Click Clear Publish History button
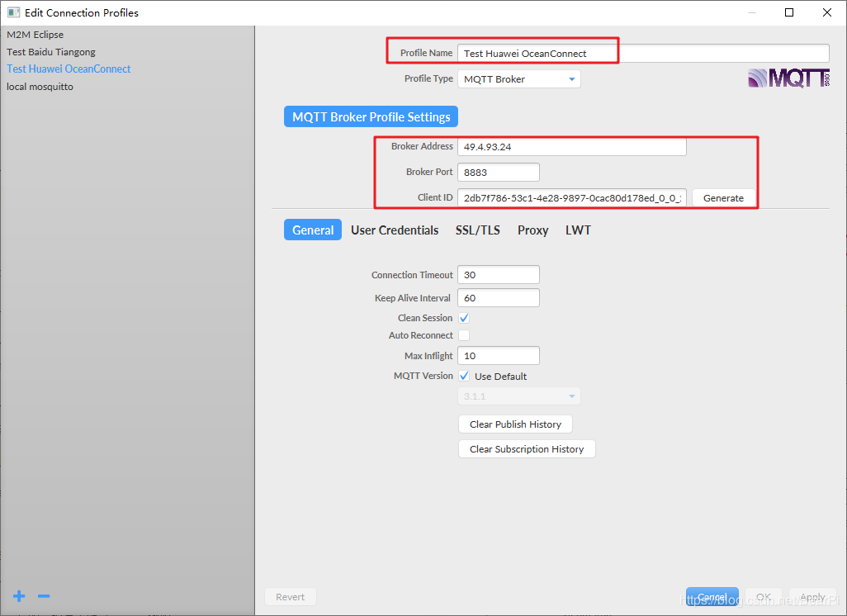The image size is (847, 616). pyautogui.click(x=515, y=424)
